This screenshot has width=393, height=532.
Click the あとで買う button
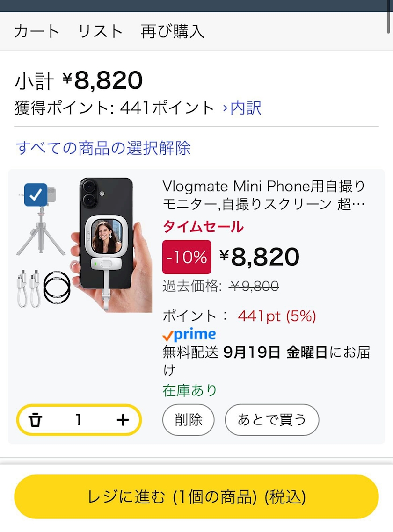[272, 420]
